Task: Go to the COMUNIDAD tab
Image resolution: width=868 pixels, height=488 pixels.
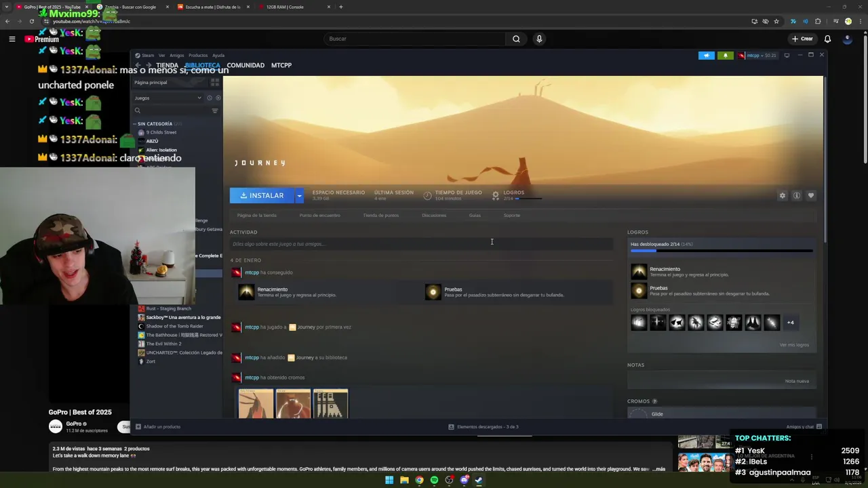Action: [245, 65]
